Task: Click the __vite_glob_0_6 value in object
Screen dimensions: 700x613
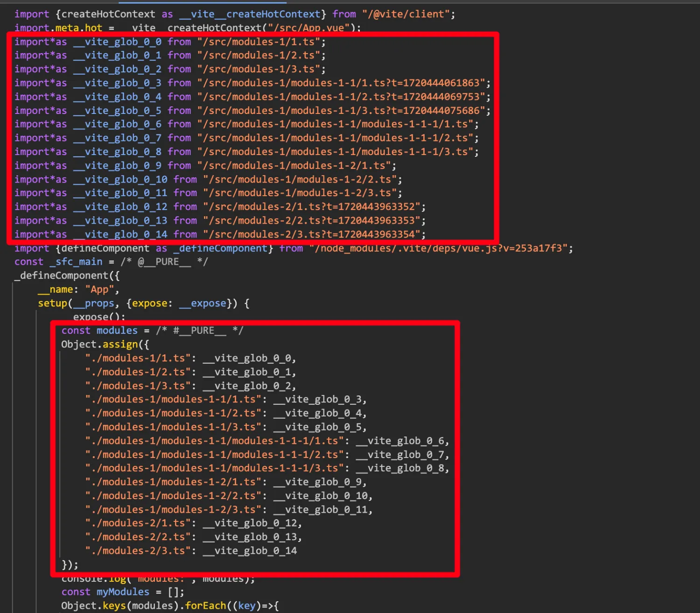Action: [401, 441]
